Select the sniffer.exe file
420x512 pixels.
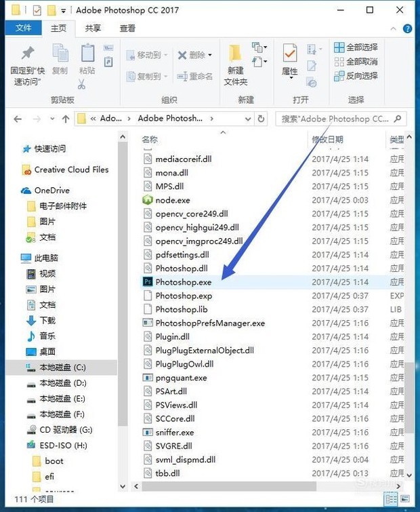coord(175,433)
